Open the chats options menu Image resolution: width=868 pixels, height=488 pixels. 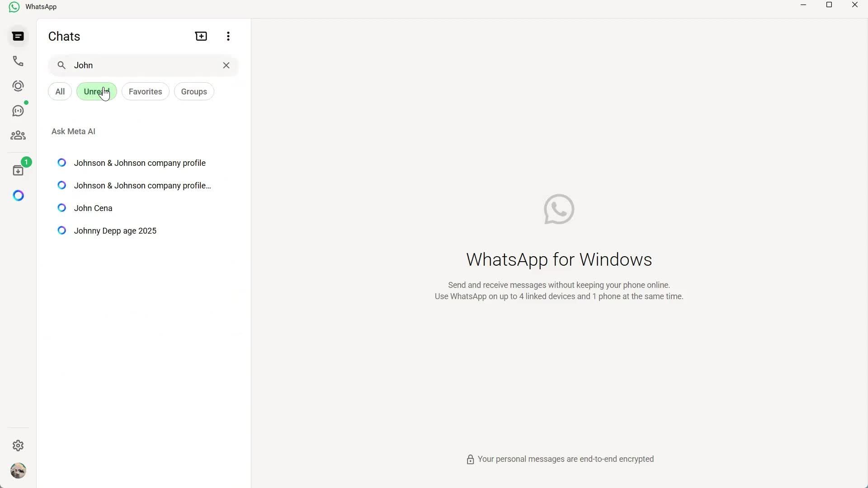(228, 36)
